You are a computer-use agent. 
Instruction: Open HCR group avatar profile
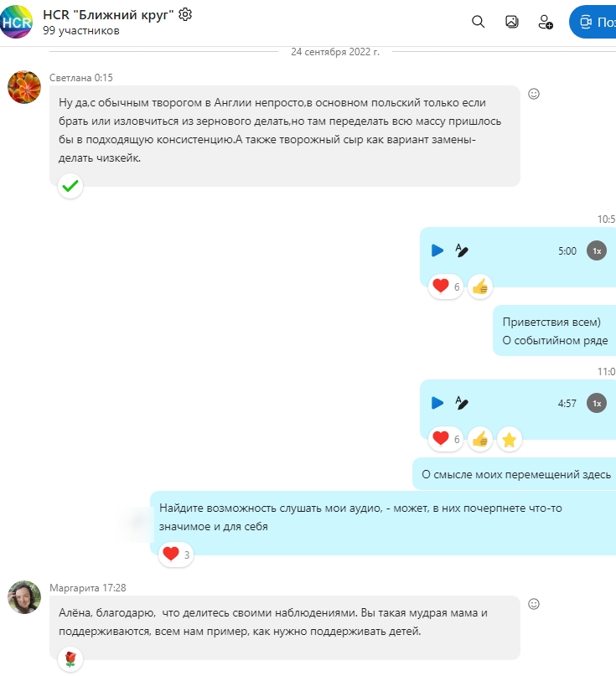(x=17, y=22)
